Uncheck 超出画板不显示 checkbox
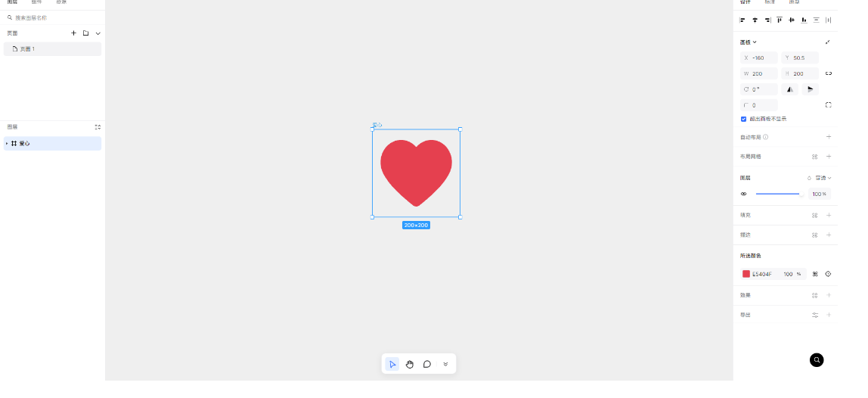The image size is (868, 398). tap(743, 120)
